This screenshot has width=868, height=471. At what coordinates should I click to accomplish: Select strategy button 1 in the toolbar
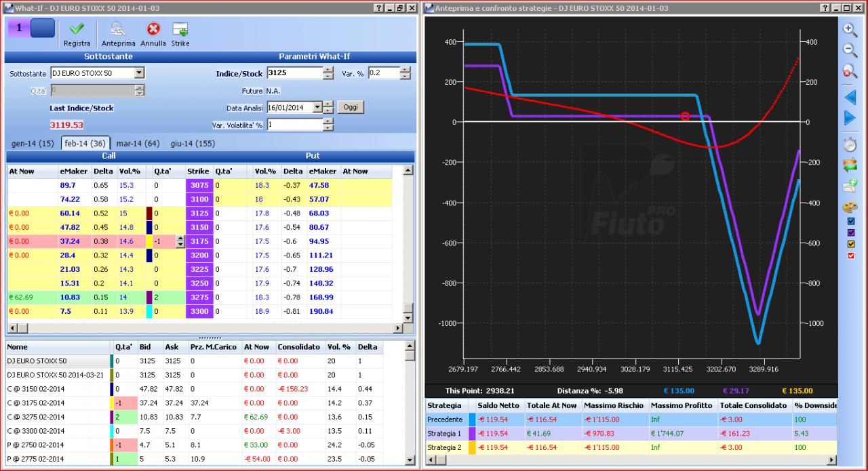19,28
